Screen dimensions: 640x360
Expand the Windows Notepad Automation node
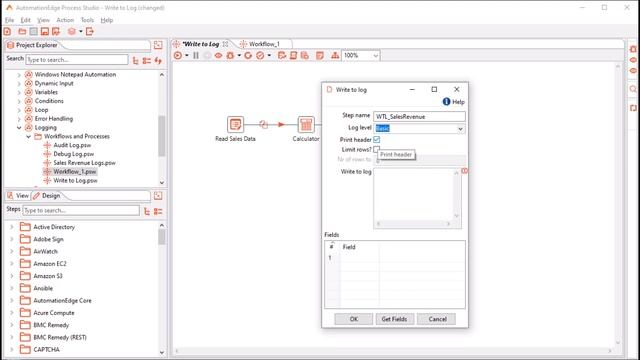click(19, 75)
